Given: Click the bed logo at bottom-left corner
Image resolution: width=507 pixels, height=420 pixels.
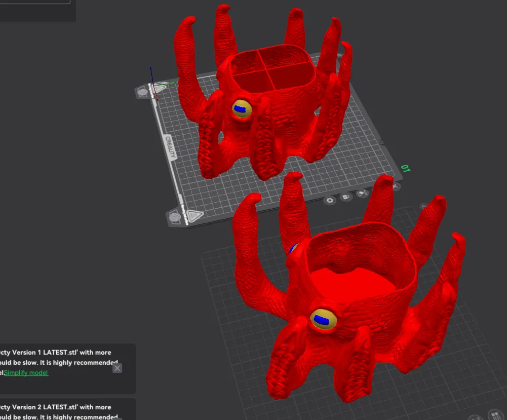Looking at the screenshot, I should pos(175,217).
